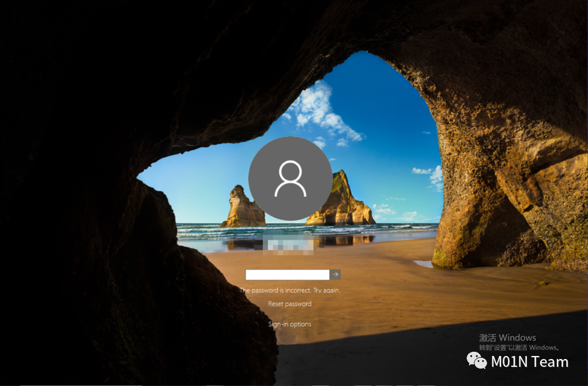Click the '转到设置以激活 Windows' watermark line
Screen dimensions: 588x386
519,348
